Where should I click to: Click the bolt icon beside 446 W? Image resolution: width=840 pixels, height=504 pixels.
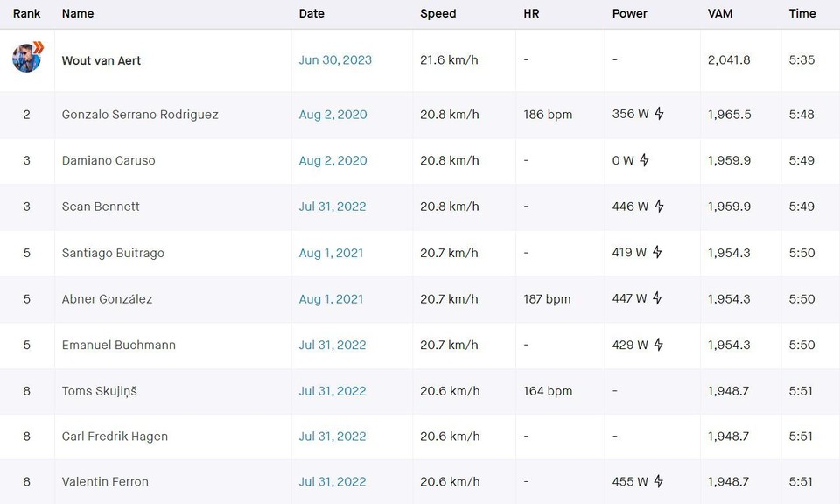pyautogui.click(x=659, y=206)
